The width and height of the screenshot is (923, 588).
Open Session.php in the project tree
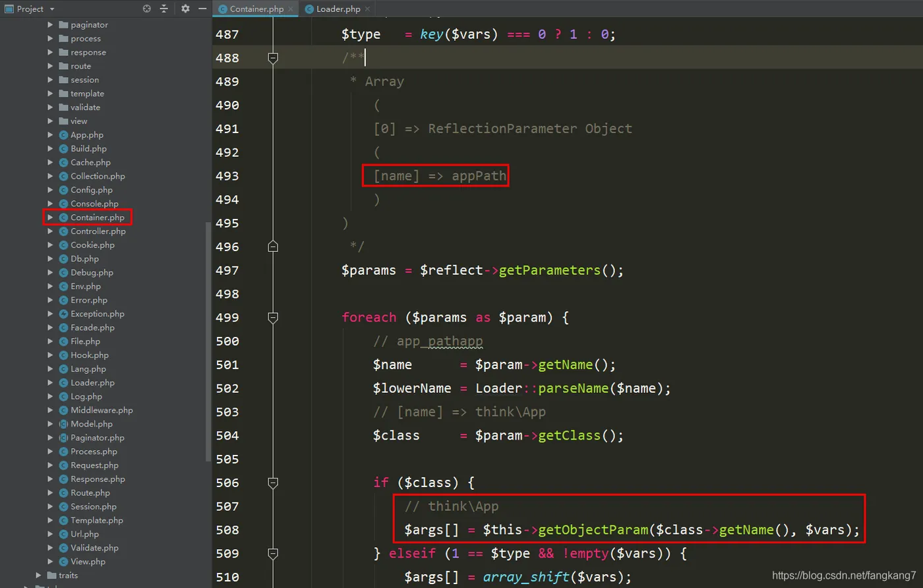94,507
